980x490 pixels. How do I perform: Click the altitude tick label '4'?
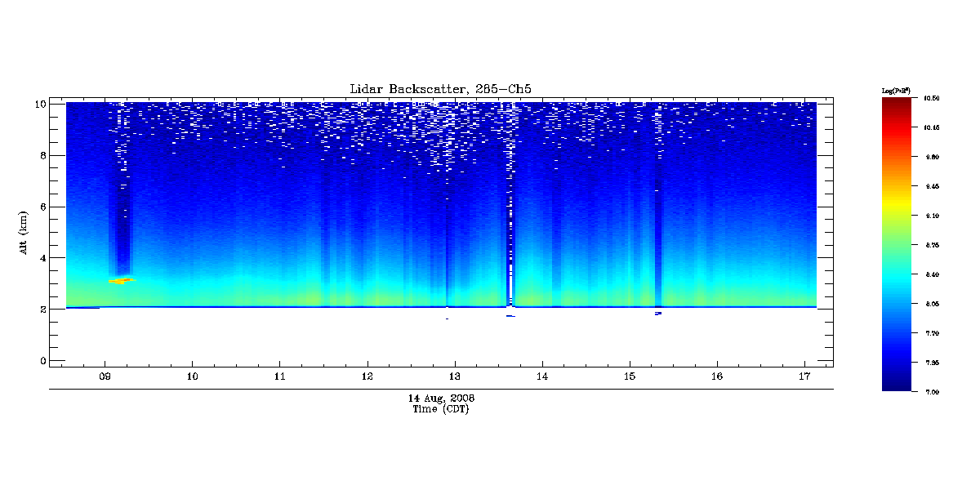[x=42, y=258]
